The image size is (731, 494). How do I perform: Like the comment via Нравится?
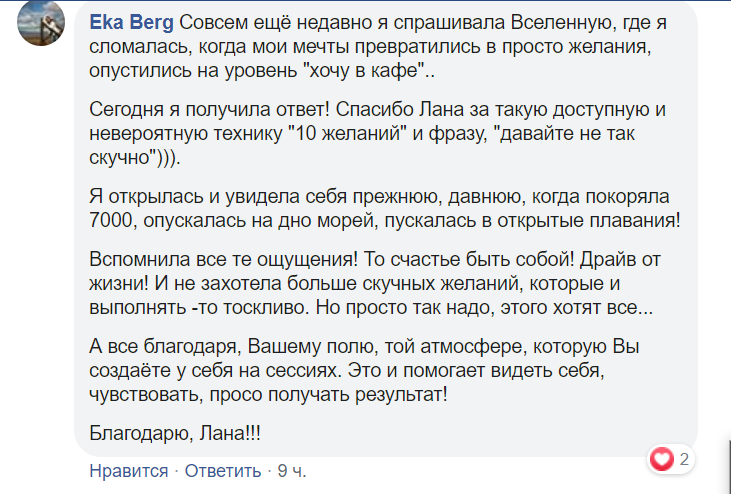(x=129, y=471)
